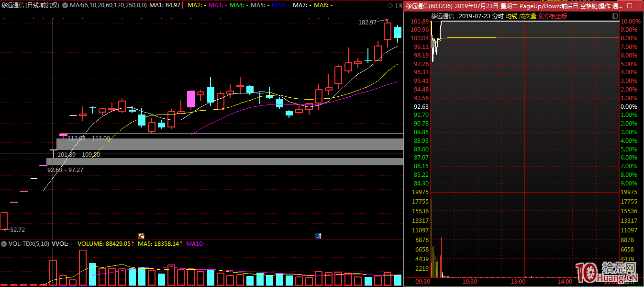
Task: Click the 52.72 low price annotation
Action: pos(17,230)
